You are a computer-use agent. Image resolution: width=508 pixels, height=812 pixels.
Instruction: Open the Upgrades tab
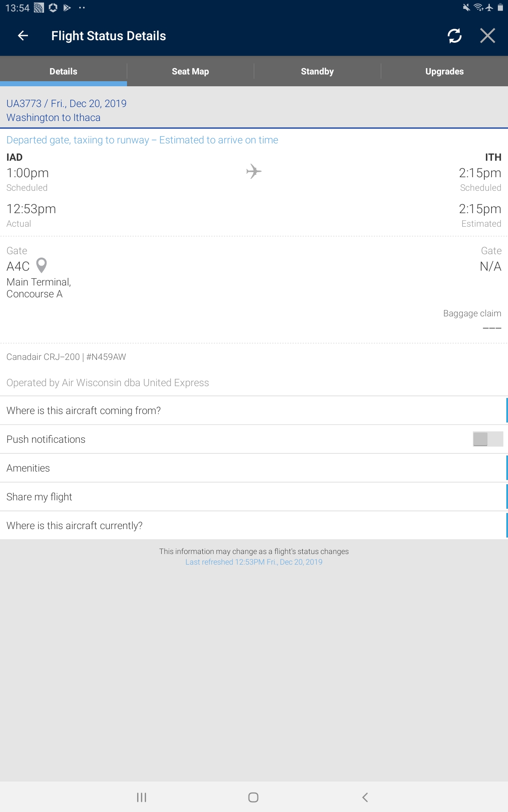click(444, 71)
